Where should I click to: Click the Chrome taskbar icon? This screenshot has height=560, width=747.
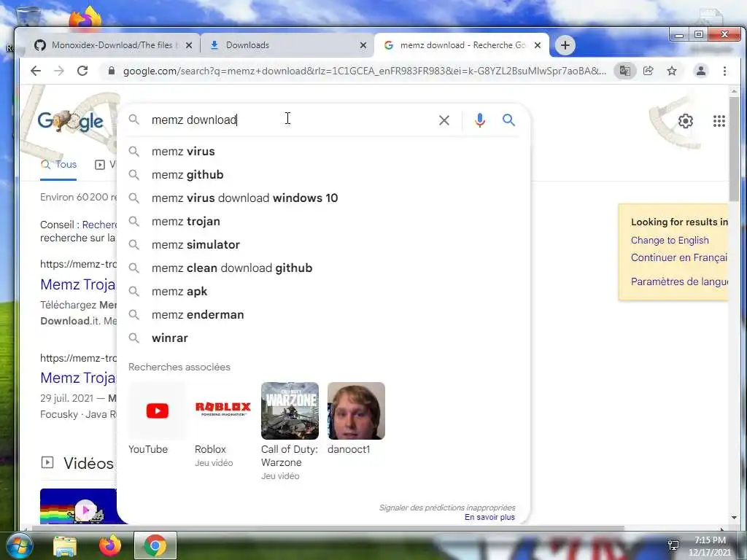click(x=155, y=545)
